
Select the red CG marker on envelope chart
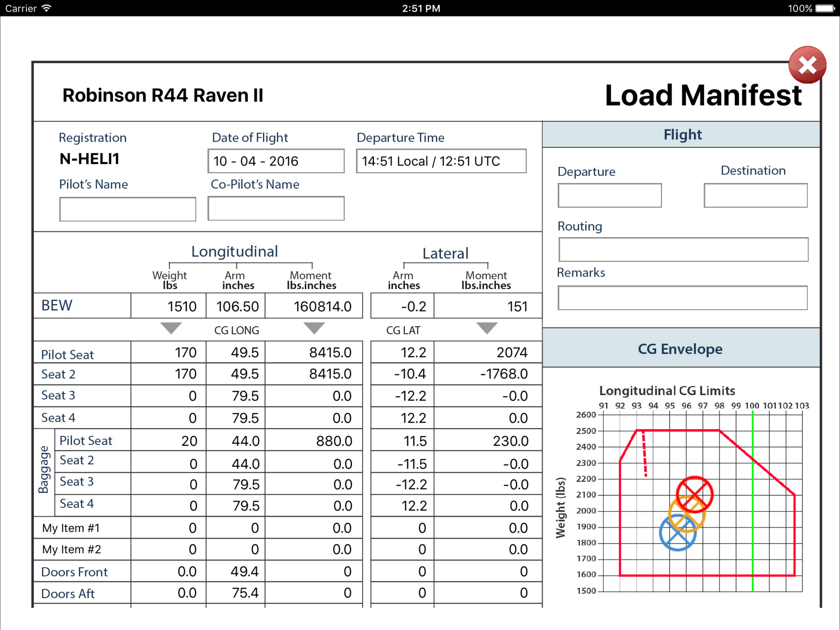coord(695,495)
